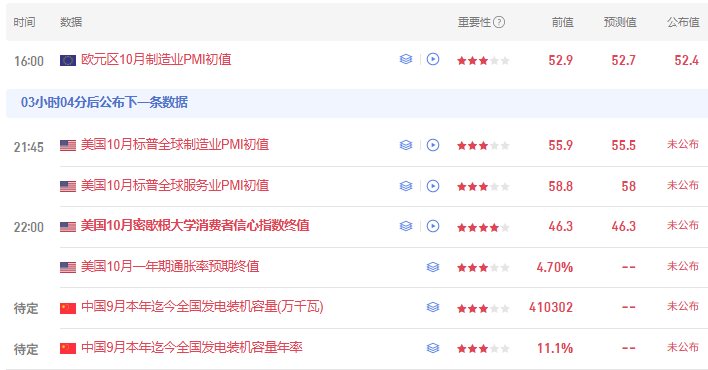Click US flag beside 密歇根大学消费者信心指数终值
The height and width of the screenshot is (370, 708).
68,227
